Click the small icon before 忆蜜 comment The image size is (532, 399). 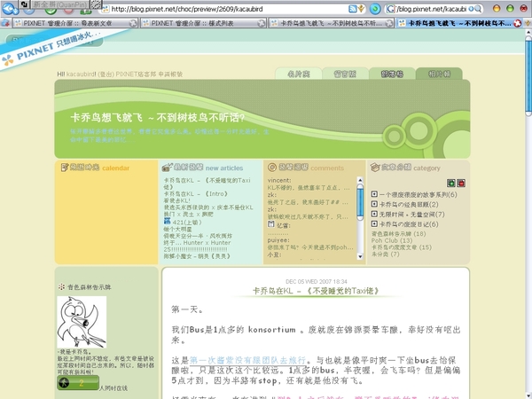(270, 224)
